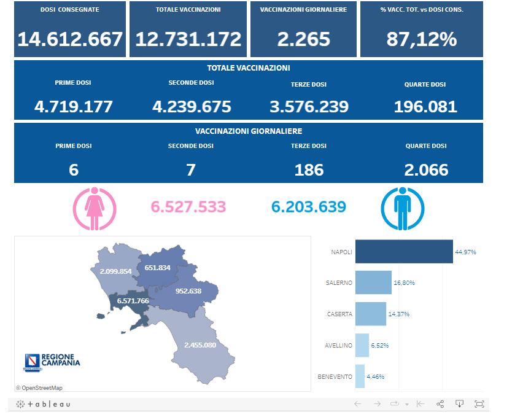This screenshot has width=531, height=420.
Task: Open the replay speed dropdown arrow
Action: coord(406,405)
